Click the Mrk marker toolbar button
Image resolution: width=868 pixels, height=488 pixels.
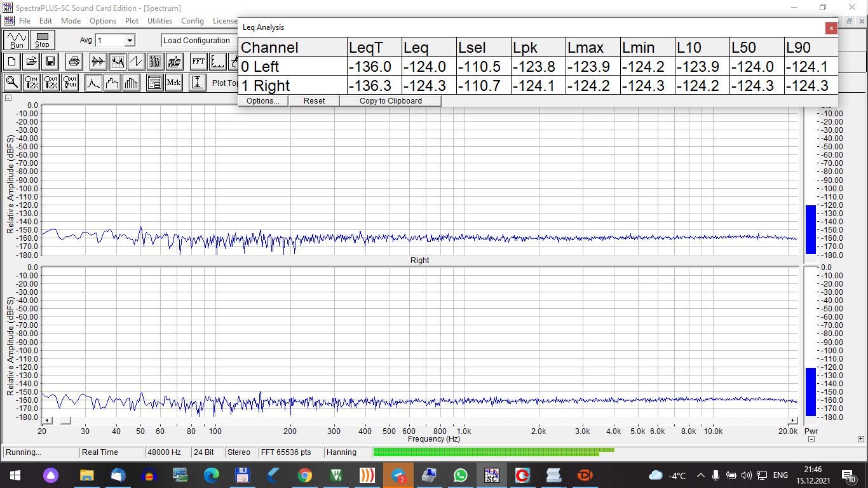(x=173, y=83)
